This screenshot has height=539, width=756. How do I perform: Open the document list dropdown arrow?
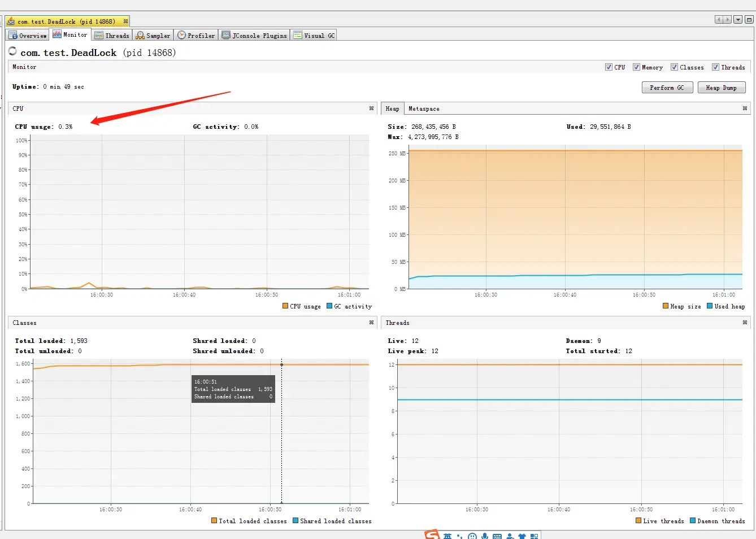pos(738,20)
